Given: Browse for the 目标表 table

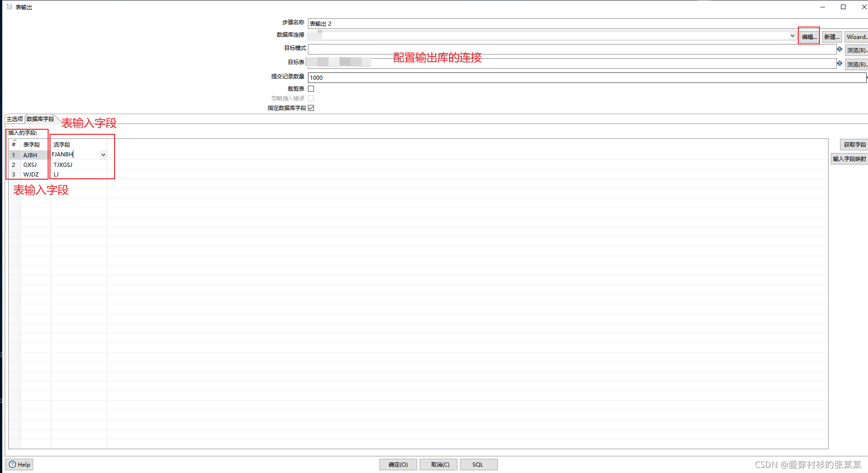Looking at the screenshot, I should (856, 64).
